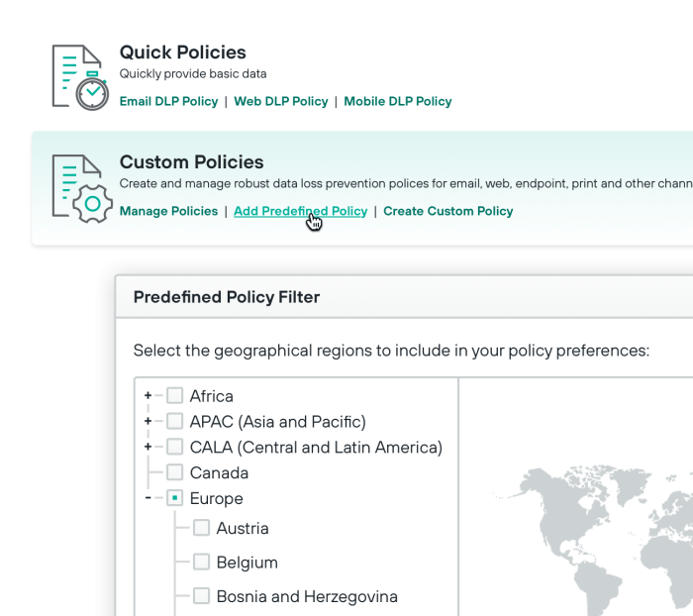
Task: Select the Belgium checkbox
Action: [201, 563]
